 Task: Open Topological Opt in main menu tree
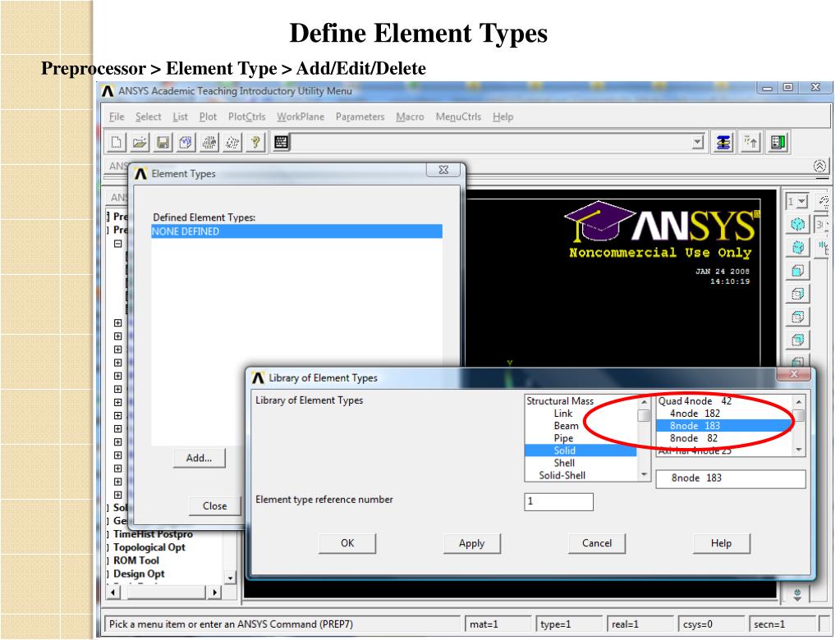pyautogui.click(x=149, y=547)
